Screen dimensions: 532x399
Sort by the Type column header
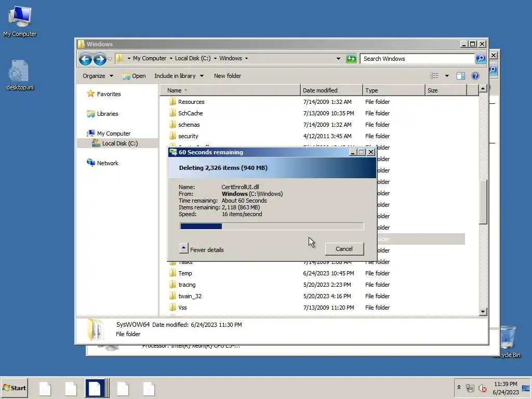pyautogui.click(x=394, y=90)
